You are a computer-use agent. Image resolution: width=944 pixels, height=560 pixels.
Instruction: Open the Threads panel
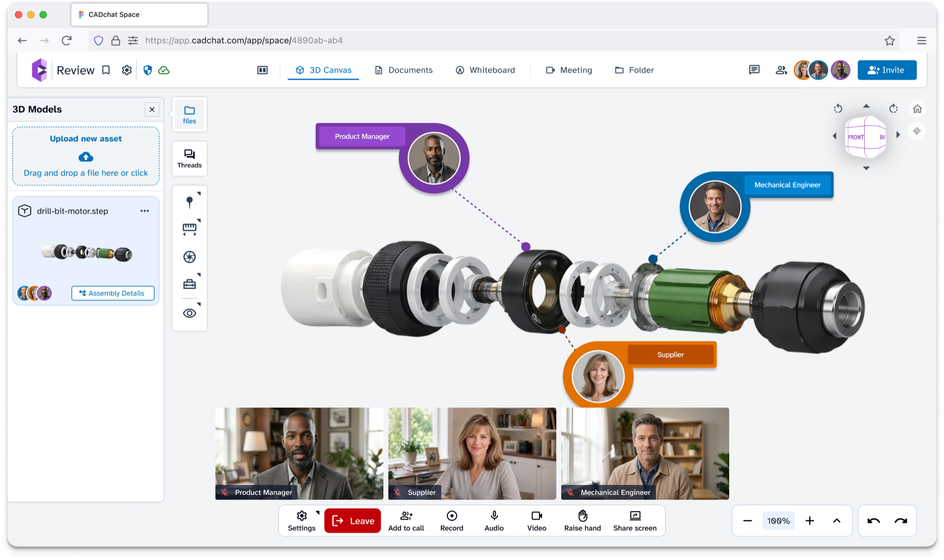tap(189, 159)
